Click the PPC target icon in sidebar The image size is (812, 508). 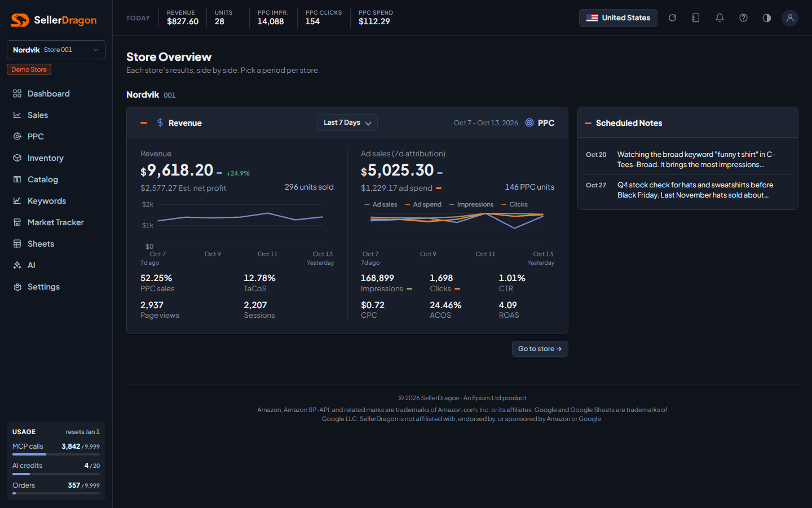pyautogui.click(x=17, y=137)
